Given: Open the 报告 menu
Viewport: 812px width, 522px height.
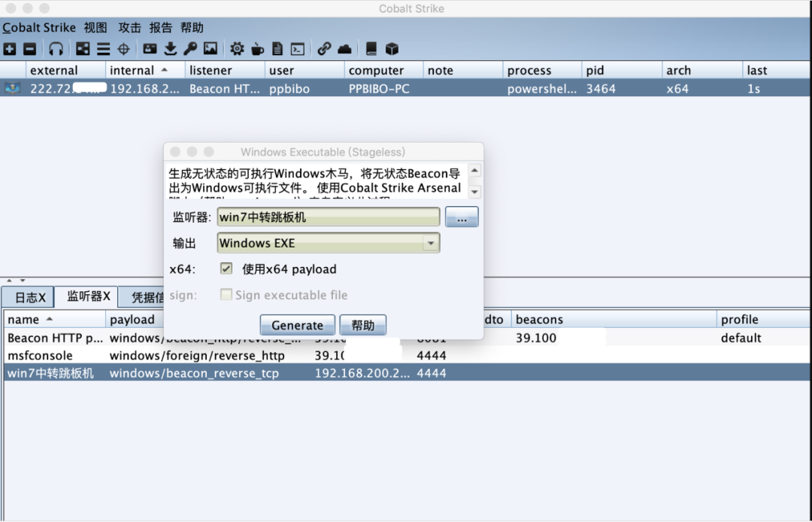Looking at the screenshot, I should 161,28.
